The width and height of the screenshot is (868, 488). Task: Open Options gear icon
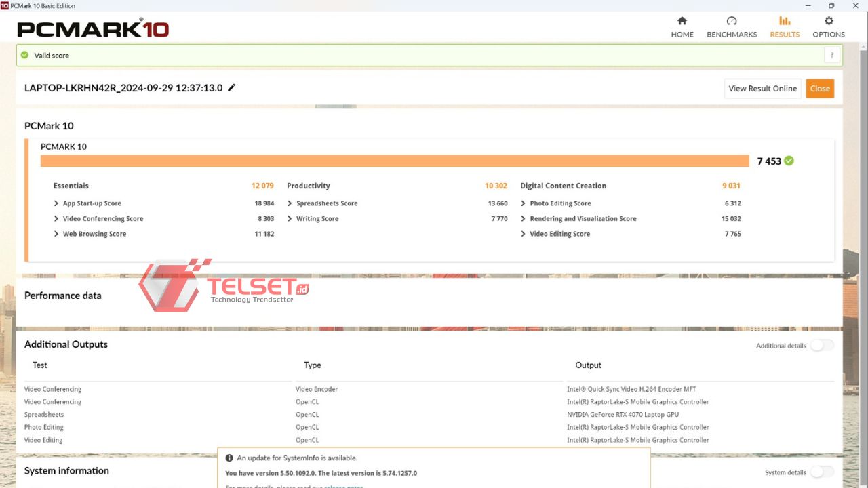tap(829, 21)
